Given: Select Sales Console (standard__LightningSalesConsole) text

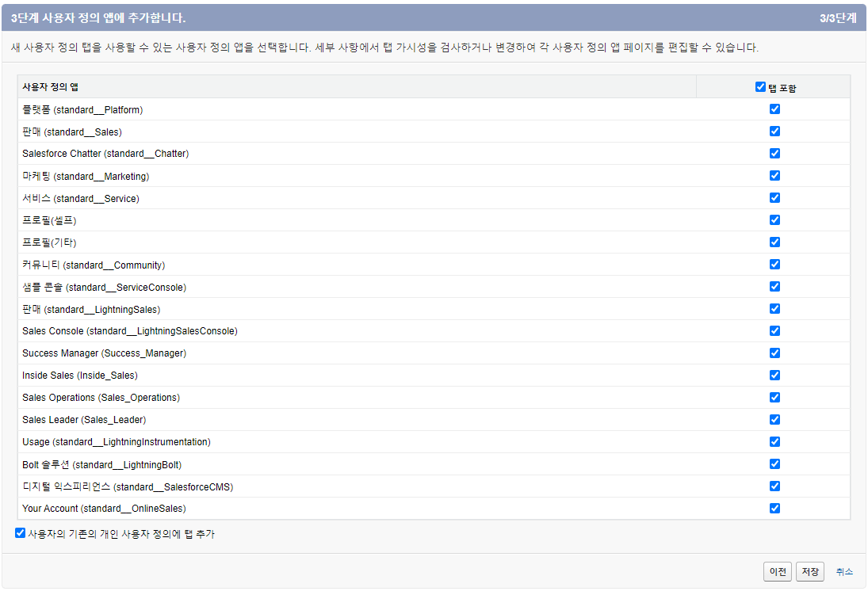Looking at the screenshot, I should point(129,331).
